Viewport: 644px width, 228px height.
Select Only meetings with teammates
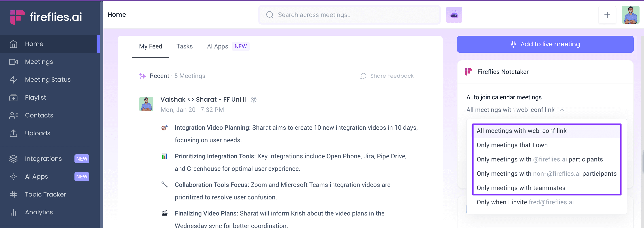pos(547,188)
